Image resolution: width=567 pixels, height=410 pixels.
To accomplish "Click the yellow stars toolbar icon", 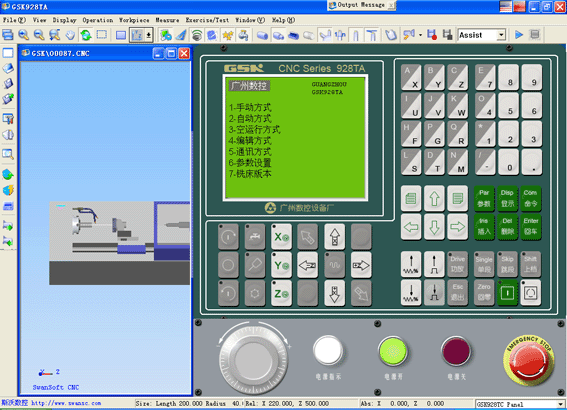I will pyautogui.click(x=227, y=35).
